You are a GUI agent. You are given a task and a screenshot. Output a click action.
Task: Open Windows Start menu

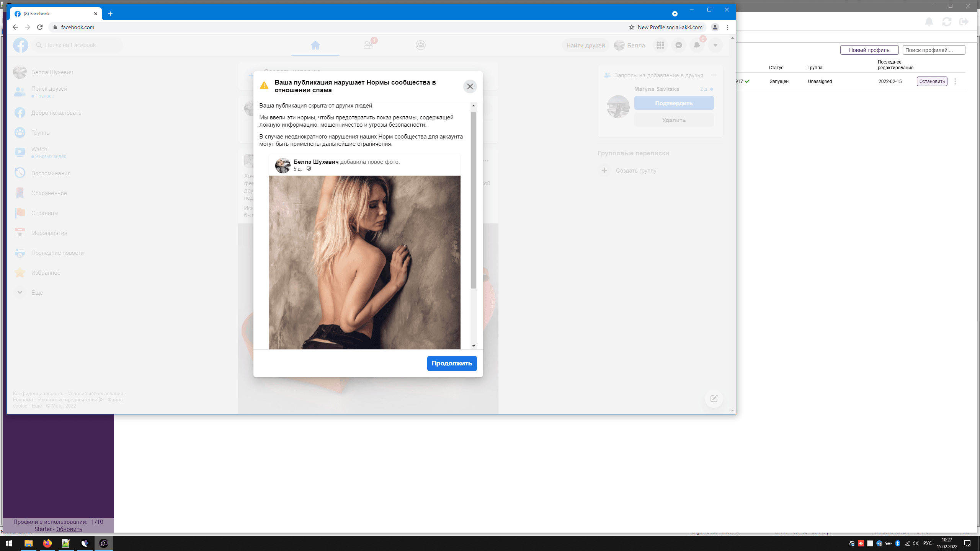click(9, 543)
